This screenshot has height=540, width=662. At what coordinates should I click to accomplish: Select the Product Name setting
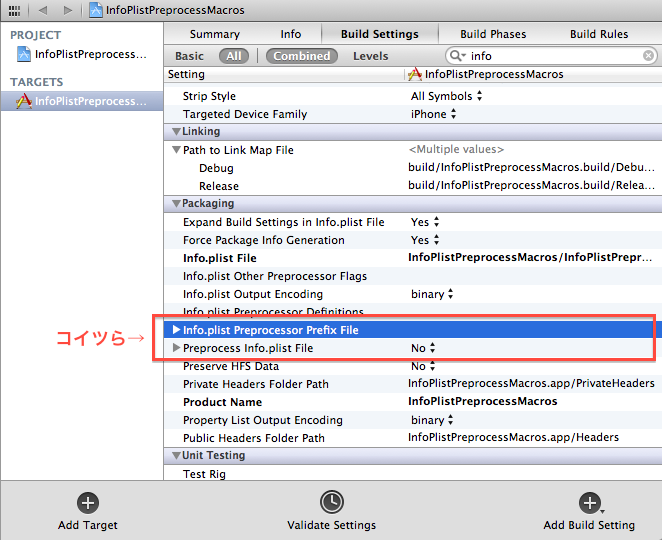pos(413,402)
